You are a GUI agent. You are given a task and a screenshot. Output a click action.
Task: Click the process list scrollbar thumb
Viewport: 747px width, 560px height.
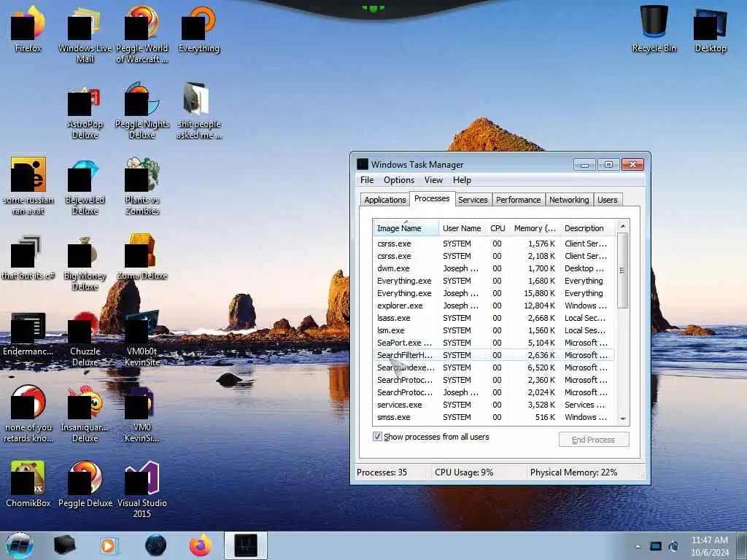click(x=622, y=271)
